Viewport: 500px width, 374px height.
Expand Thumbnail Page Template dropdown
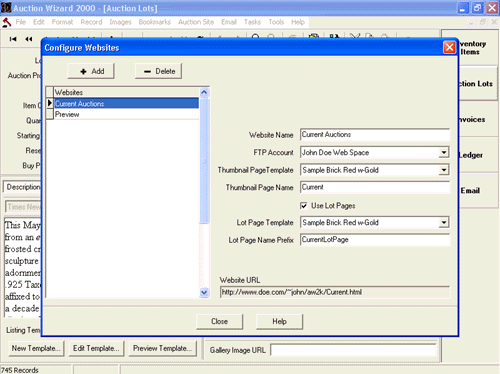[443, 170]
